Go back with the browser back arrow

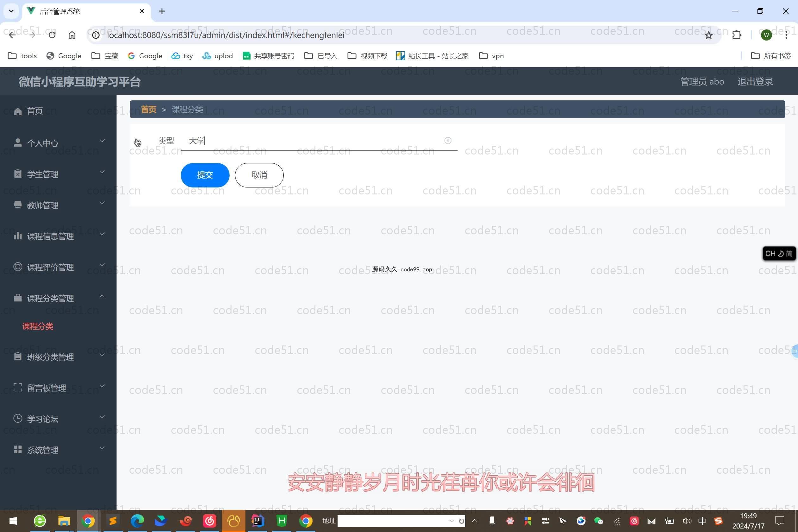click(12, 35)
